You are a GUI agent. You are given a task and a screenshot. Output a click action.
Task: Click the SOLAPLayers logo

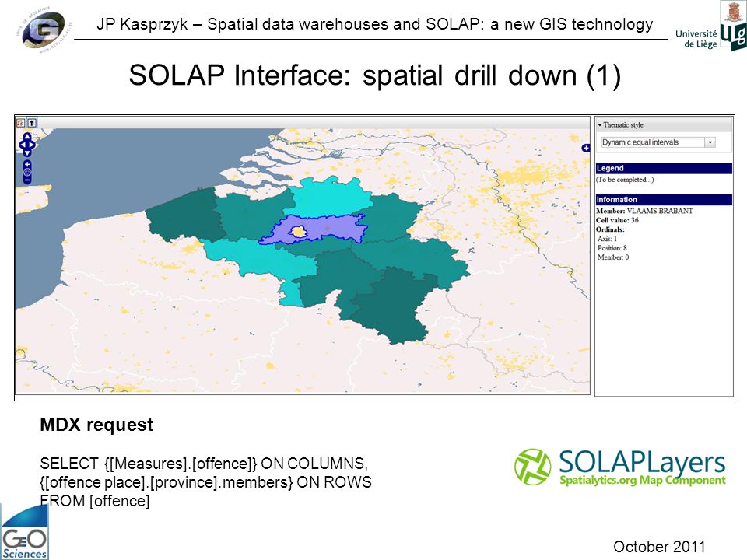click(x=620, y=467)
